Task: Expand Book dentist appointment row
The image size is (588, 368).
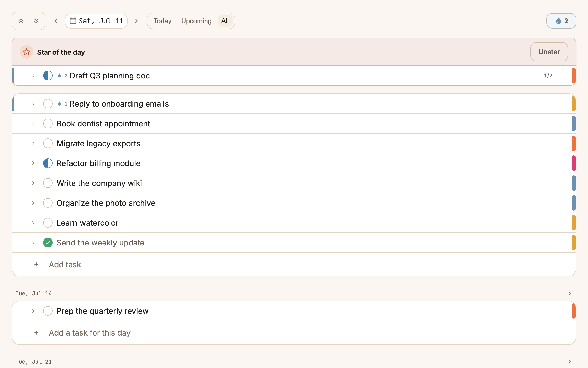Action: coord(33,124)
